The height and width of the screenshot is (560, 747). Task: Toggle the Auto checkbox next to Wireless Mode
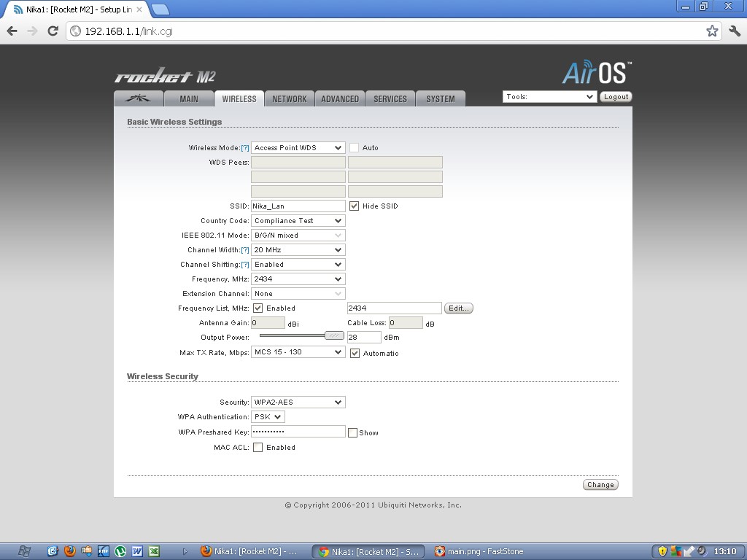coord(354,147)
